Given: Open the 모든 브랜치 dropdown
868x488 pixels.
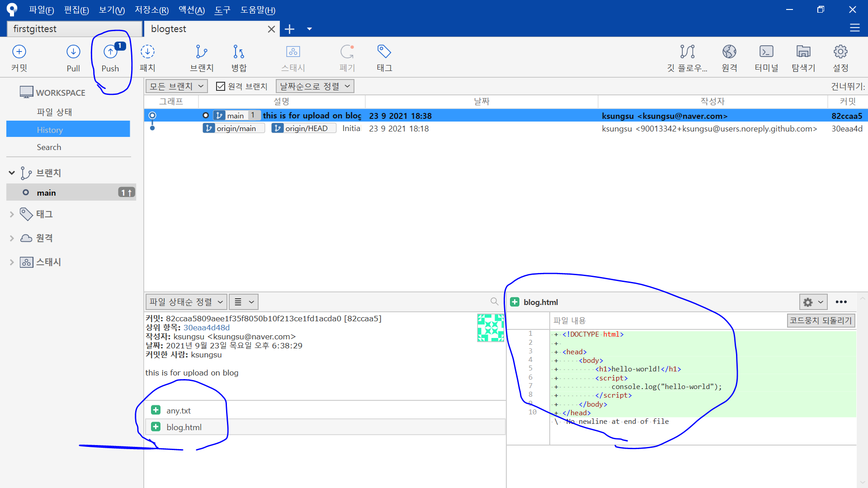Looking at the screenshot, I should coord(176,86).
